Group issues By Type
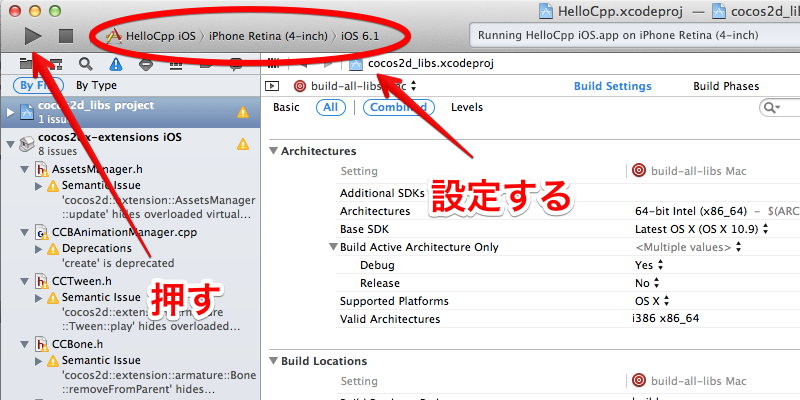The height and width of the screenshot is (400, 800). click(x=96, y=85)
